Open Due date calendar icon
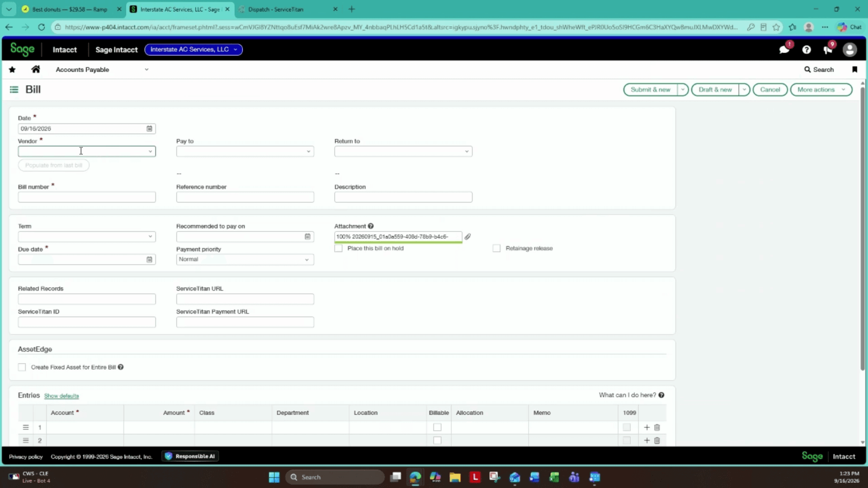The height and width of the screenshot is (488, 868). (x=149, y=259)
